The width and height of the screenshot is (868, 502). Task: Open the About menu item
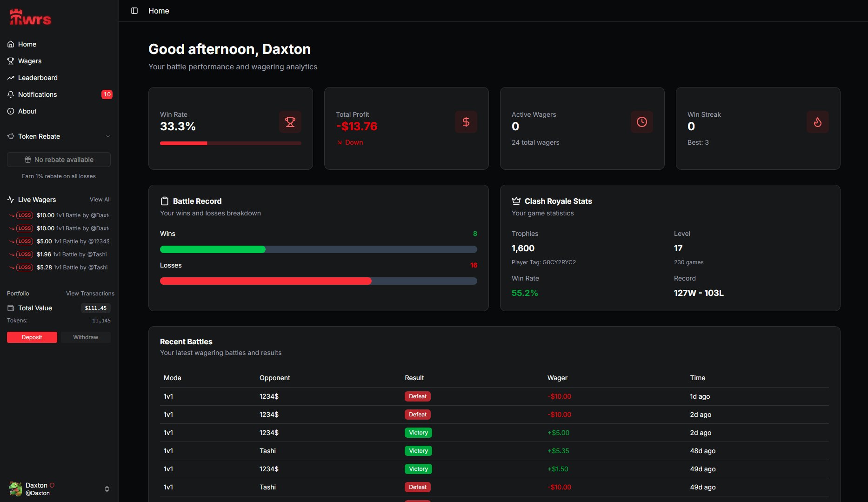click(59, 111)
